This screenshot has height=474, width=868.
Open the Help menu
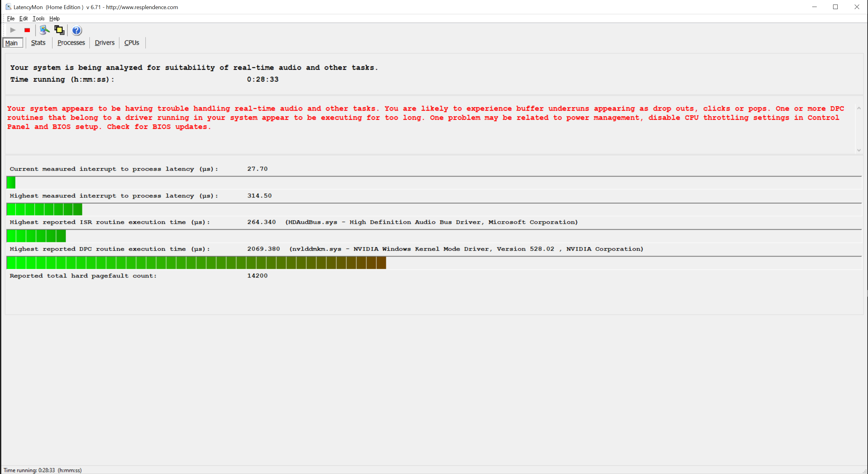(54, 18)
